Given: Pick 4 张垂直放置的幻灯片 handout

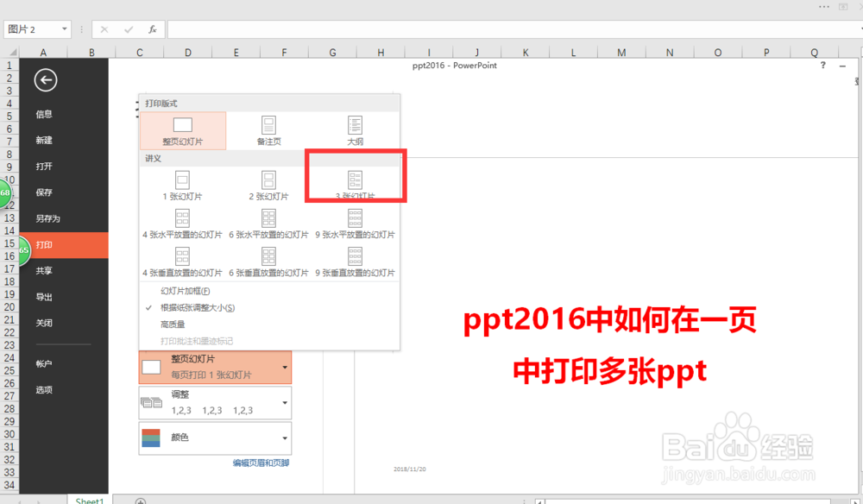Looking at the screenshot, I should (x=182, y=261).
